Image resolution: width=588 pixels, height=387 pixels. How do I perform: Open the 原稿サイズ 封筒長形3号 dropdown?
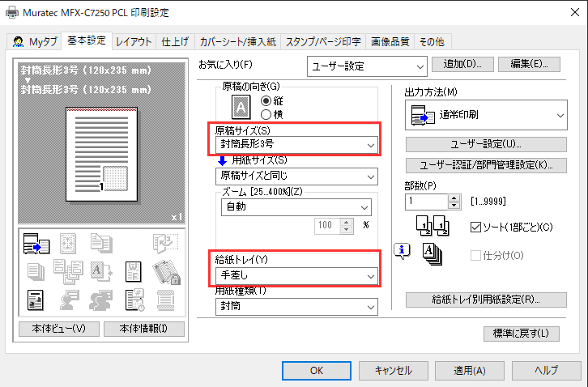tap(296, 144)
